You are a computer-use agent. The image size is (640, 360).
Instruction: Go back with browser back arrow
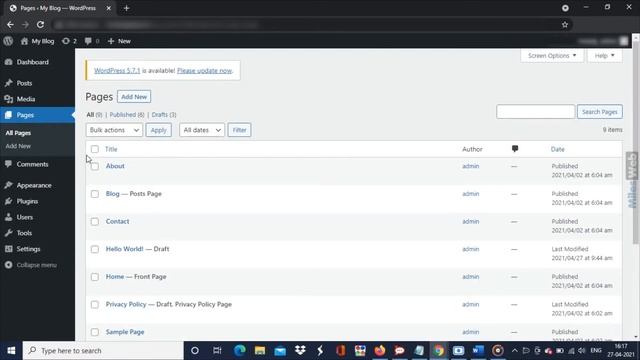[x=10, y=24]
